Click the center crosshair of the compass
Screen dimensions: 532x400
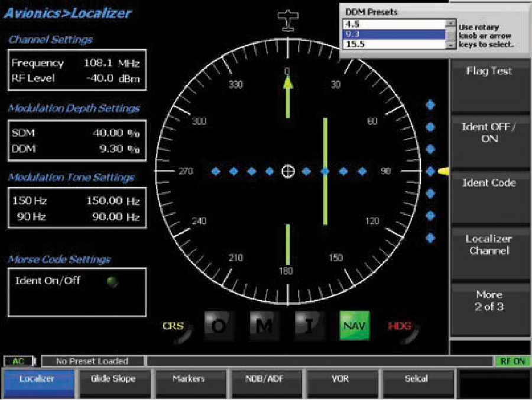288,171
